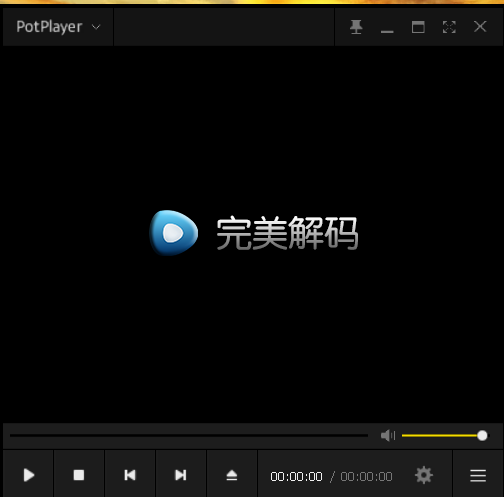Click the elapsed time 00:00:00 display

tap(296, 477)
